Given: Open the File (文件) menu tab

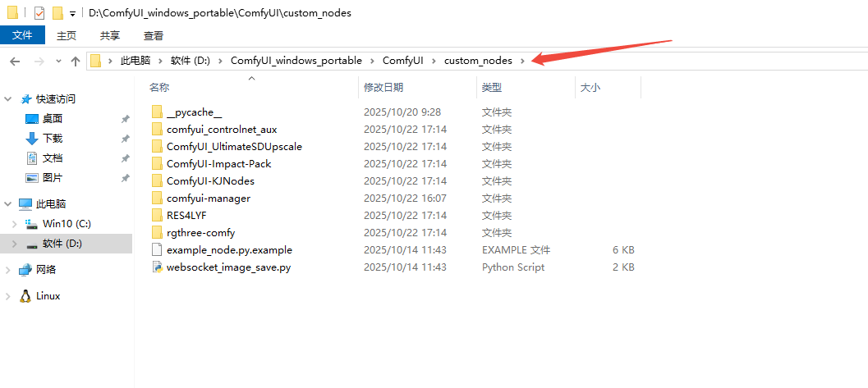Looking at the screenshot, I should (22, 35).
